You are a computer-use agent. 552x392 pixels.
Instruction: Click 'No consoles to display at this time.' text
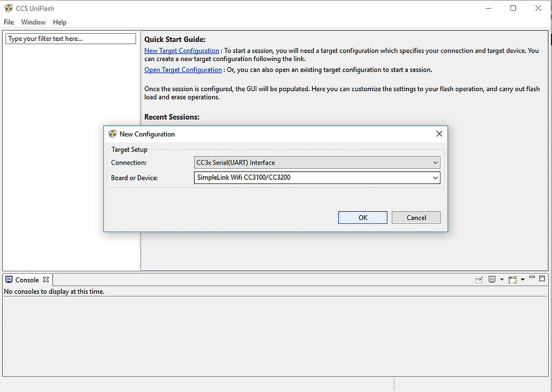(x=54, y=292)
